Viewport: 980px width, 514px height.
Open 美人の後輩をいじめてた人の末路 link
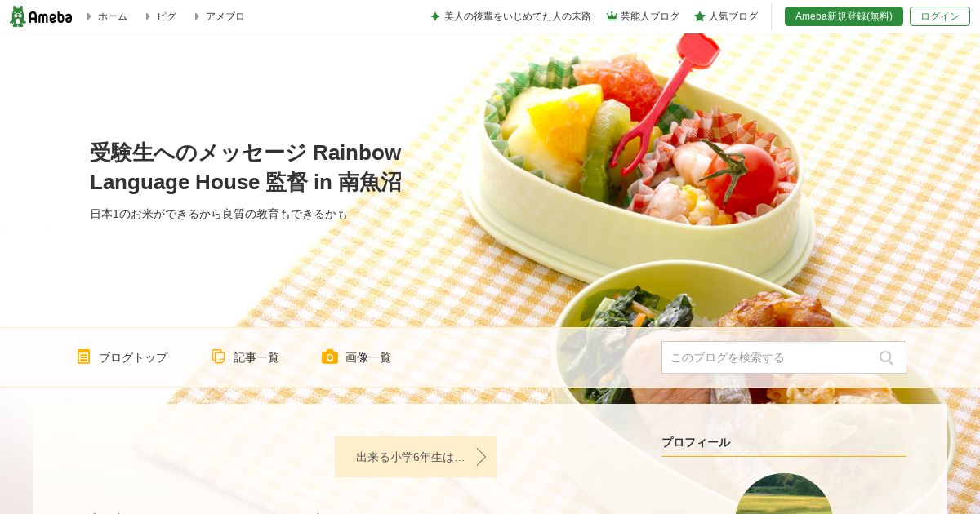tap(518, 16)
